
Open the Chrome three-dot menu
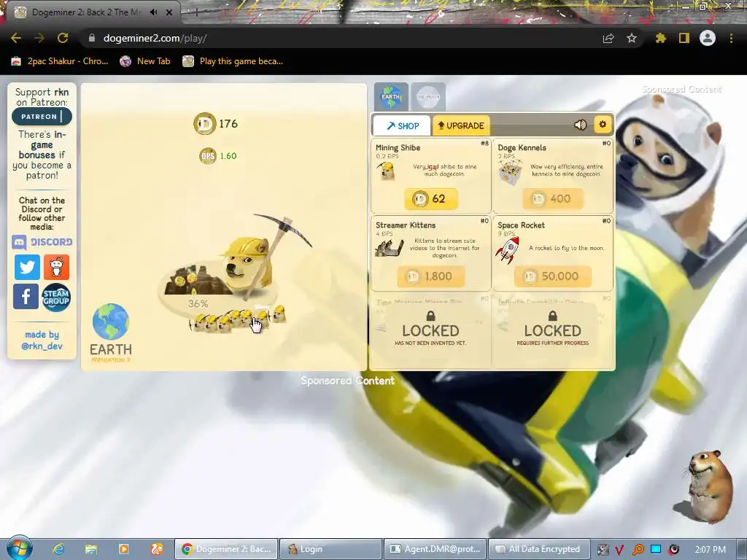pyautogui.click(x=731, y=38)
